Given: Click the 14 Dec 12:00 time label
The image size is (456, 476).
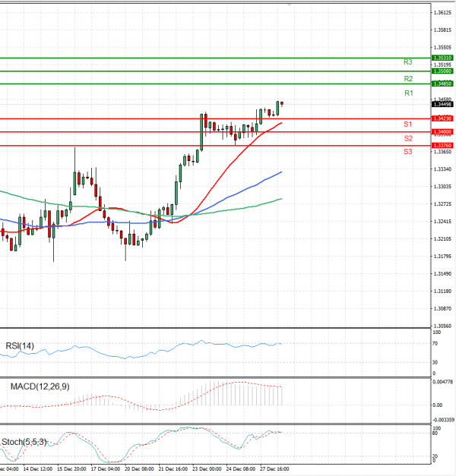Looking at the screenshot, I should pos(38,468).
